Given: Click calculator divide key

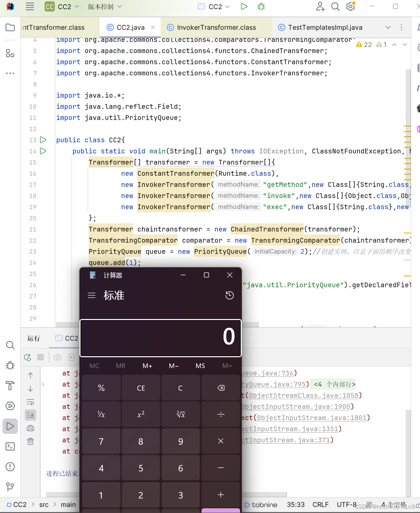Looking at the screenshot, I should [221, 414].
